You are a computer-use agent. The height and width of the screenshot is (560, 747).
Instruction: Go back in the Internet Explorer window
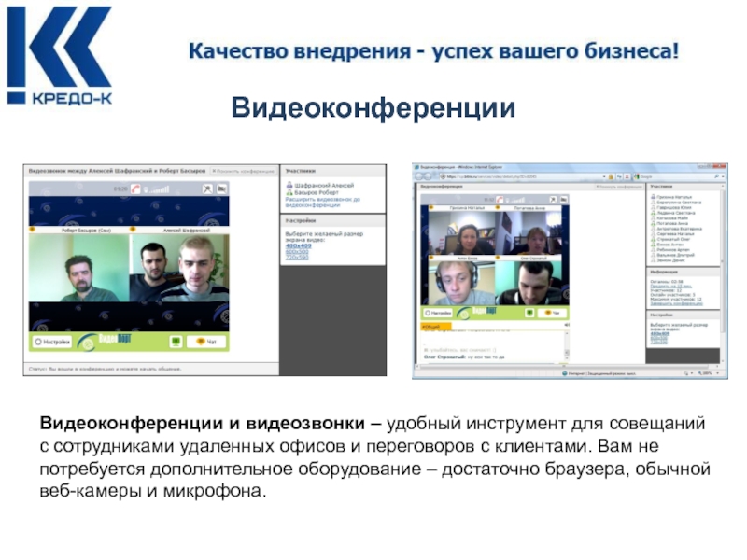pos(419,176)
